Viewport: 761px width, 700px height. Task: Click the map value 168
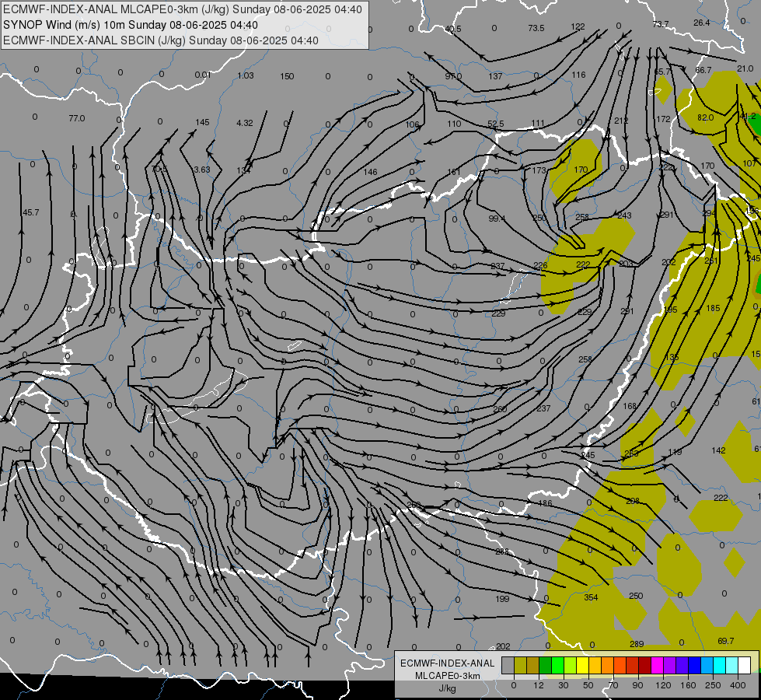[x=630, y=406]
